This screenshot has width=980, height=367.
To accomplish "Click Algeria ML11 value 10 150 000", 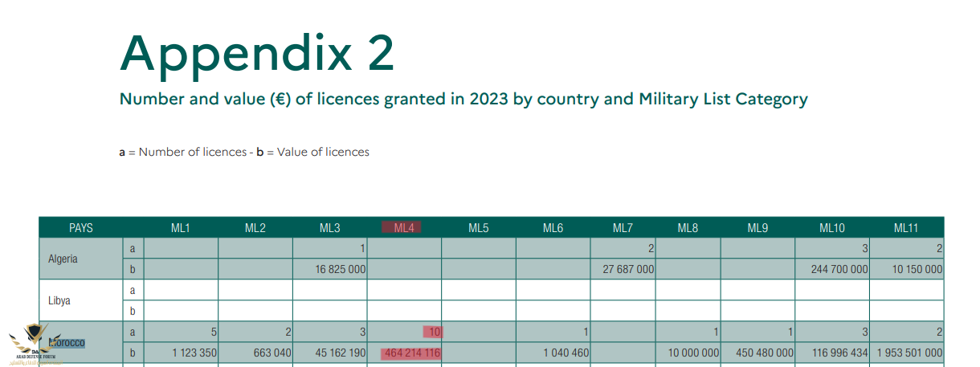I will [917, 270].
